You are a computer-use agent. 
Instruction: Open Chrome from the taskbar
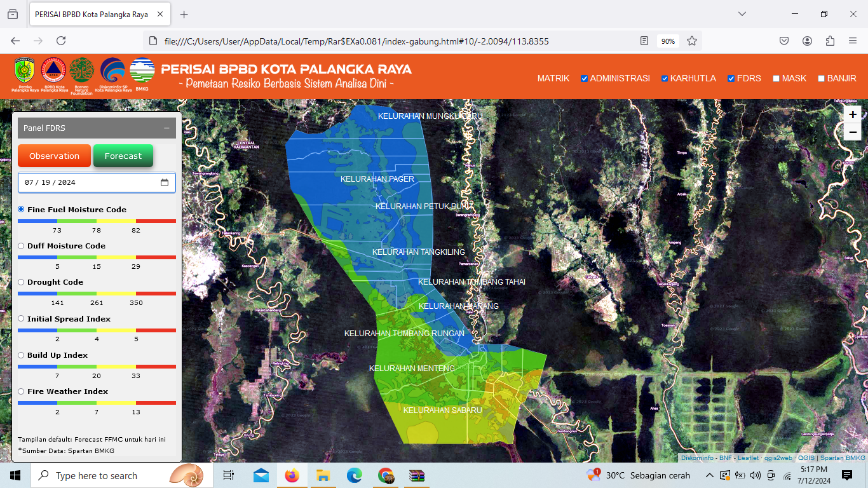point(386,475)
